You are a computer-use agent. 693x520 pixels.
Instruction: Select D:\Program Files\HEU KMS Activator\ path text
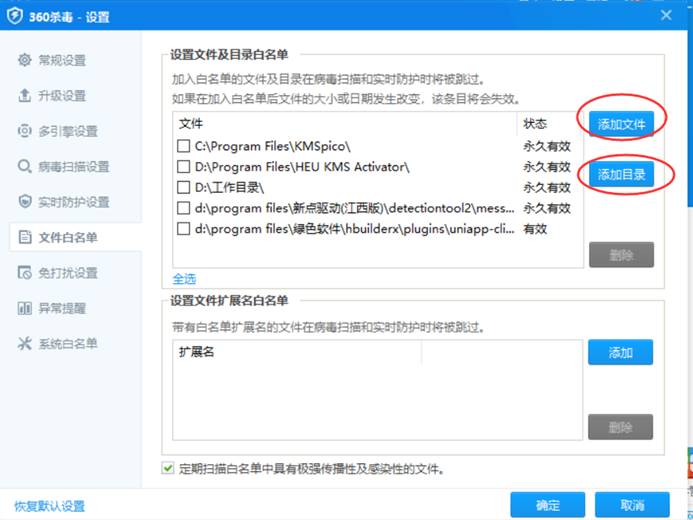[x=302, y=167]
